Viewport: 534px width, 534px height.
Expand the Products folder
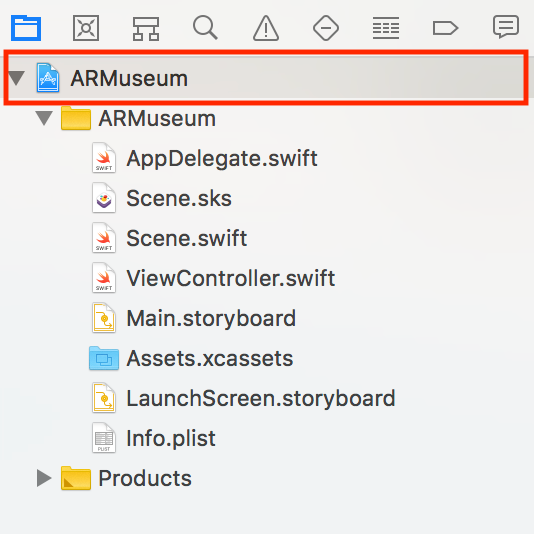(44, 478)
